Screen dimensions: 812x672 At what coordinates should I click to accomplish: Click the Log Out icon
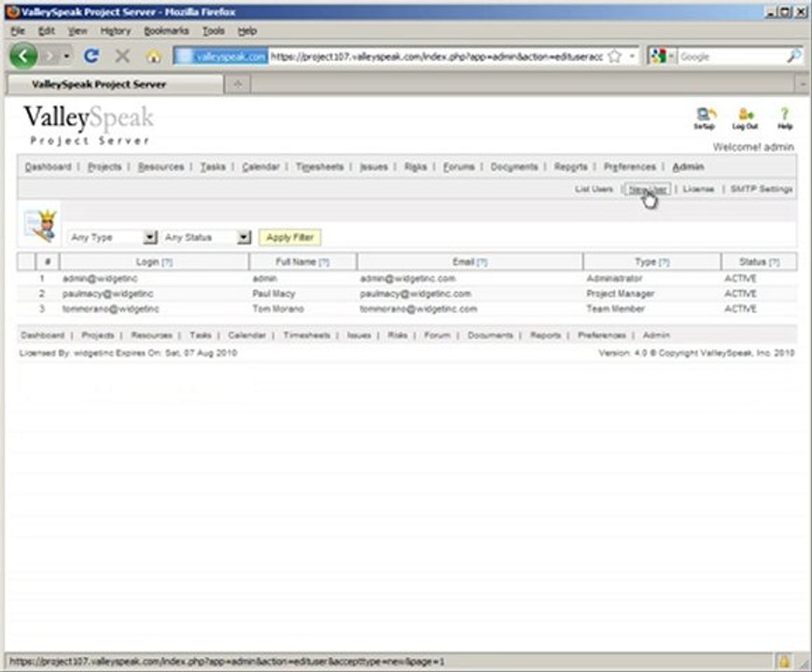tap(745, 119)
